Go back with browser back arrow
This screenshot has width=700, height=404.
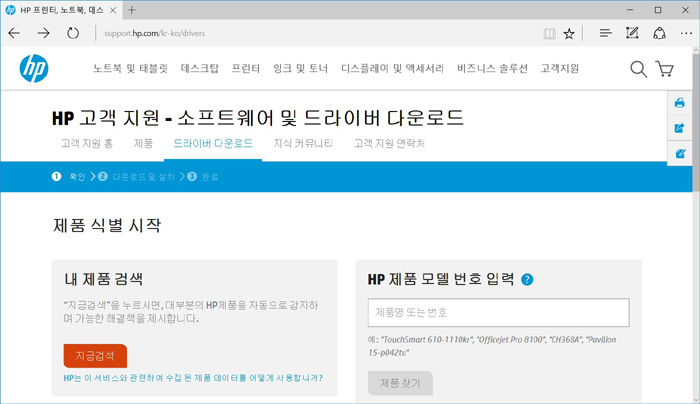pyautogui.click(x=14, y=33)
